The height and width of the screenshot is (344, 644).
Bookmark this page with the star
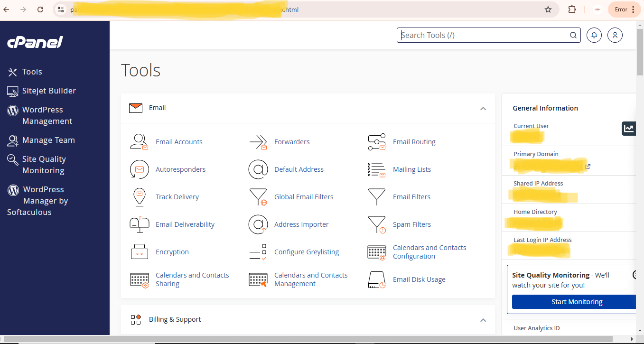[548, 9]
